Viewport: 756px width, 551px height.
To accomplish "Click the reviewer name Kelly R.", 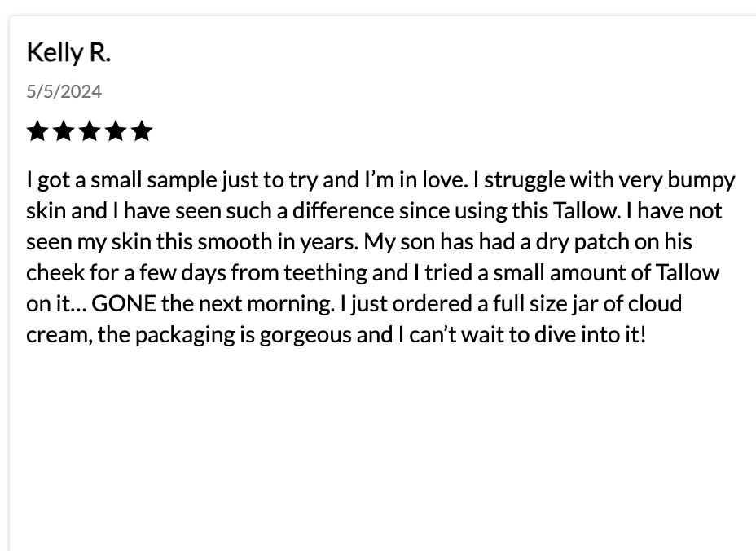I will click(68, 52).
